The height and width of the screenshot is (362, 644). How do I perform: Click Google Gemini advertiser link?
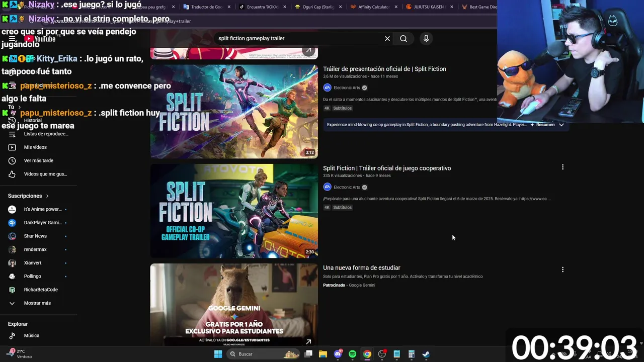(x=362, y=286)
